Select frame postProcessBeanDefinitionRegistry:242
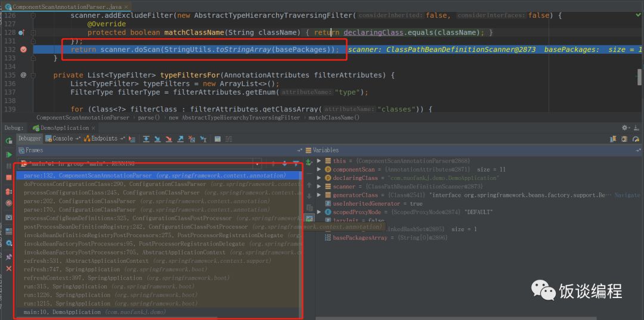 (x=159, y=226)
